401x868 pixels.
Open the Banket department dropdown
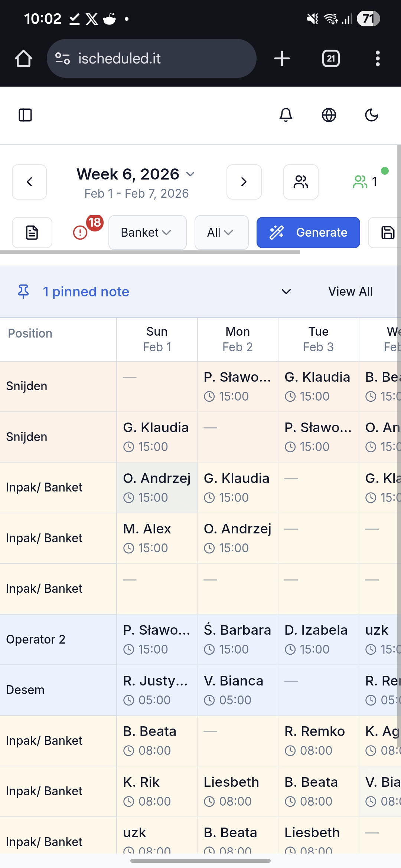pos(147,233)
